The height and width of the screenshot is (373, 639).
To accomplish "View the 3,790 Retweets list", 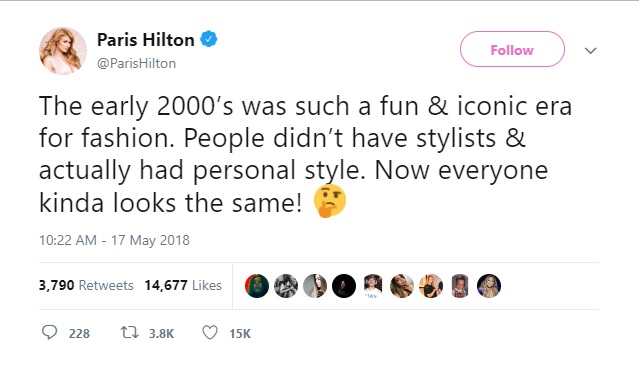I will [x=86, y=285].
